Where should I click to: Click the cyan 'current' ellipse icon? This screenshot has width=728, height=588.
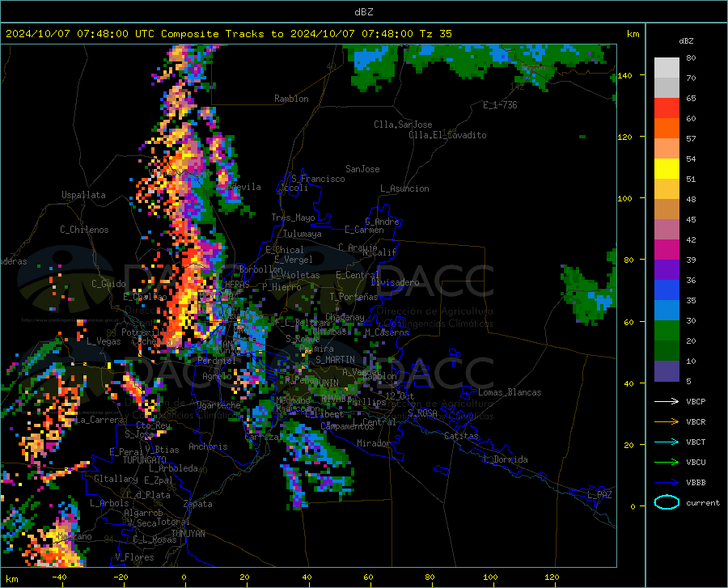pos(667,502)
